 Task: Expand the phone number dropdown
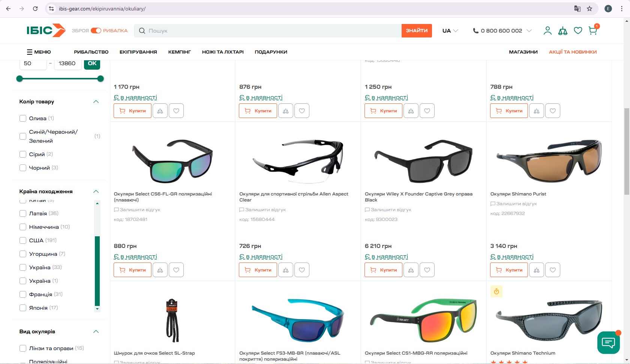529,31
